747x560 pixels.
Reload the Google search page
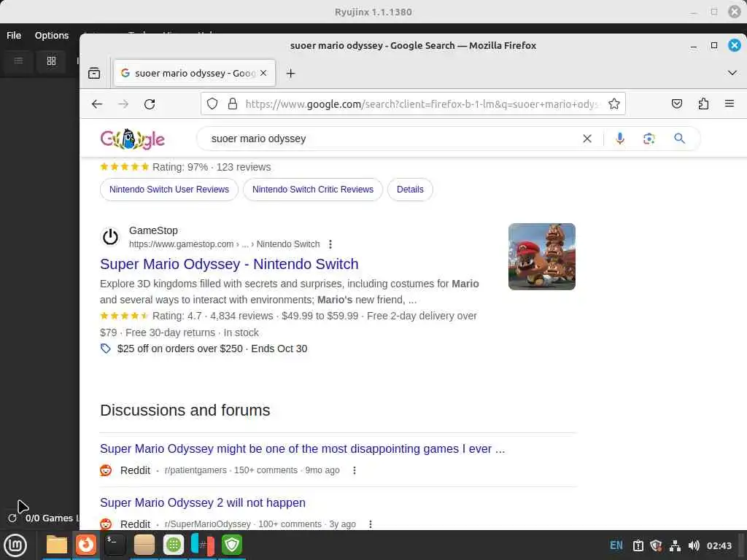pos(150,104)
